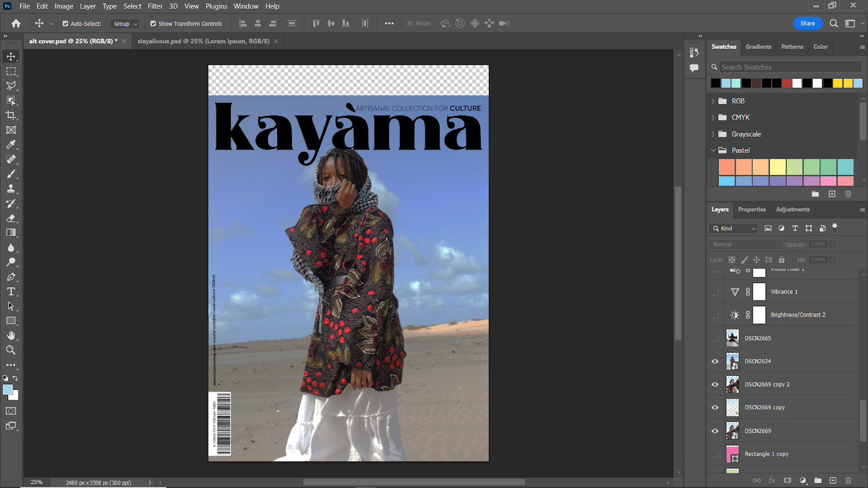This screenshot has height=488, width=868.
Task: Show the Brightness/Contrast 2 layer
Action: pyautogui.click(x=715, y=315)
